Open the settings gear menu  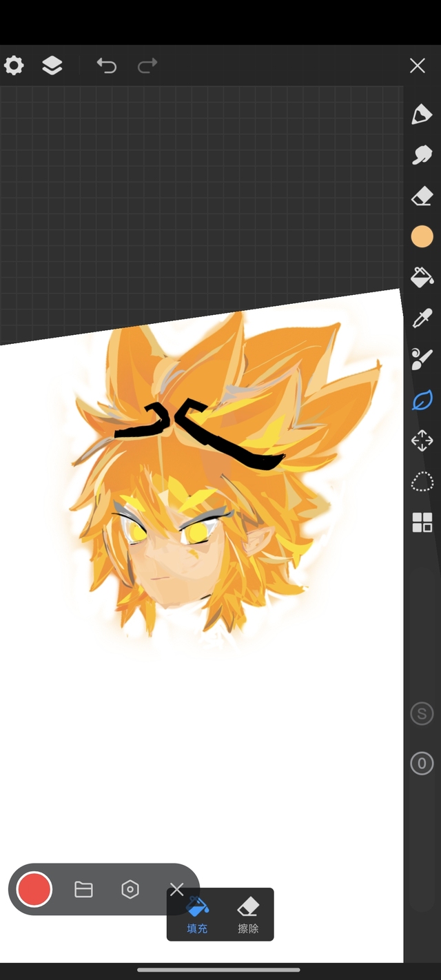pyautogui.click(x=14, y=65)
